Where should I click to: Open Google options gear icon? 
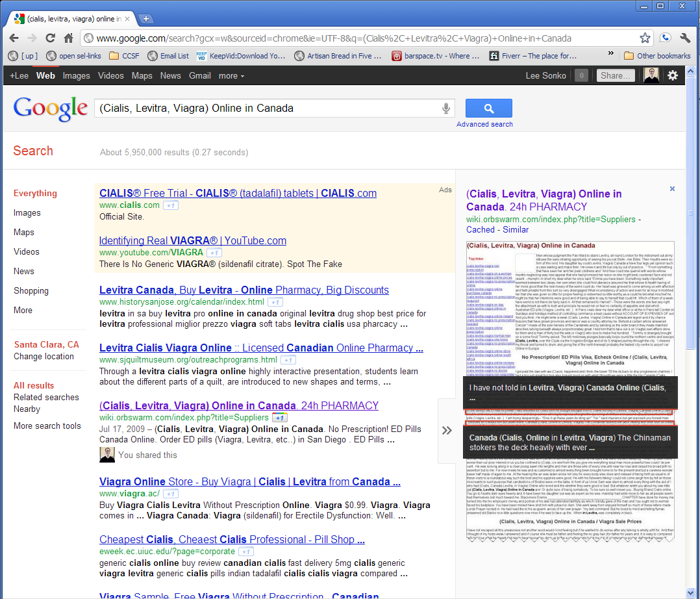[673, 75]
